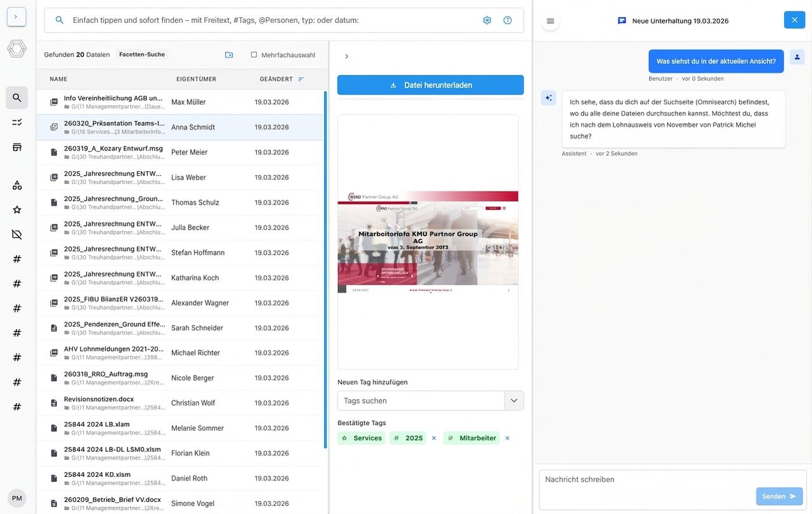Open the chat hamburger menu
Screen dimensions: 812x514
pos(549,20)
